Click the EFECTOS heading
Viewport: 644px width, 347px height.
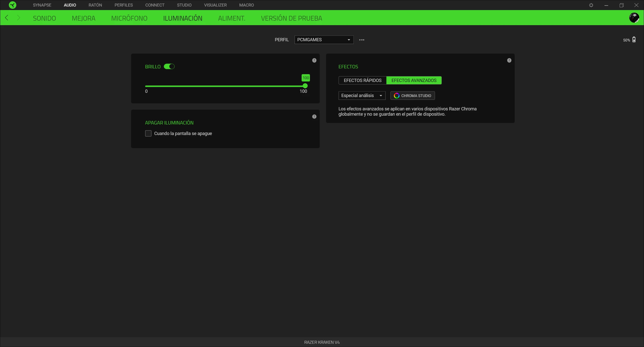point(348,67)
